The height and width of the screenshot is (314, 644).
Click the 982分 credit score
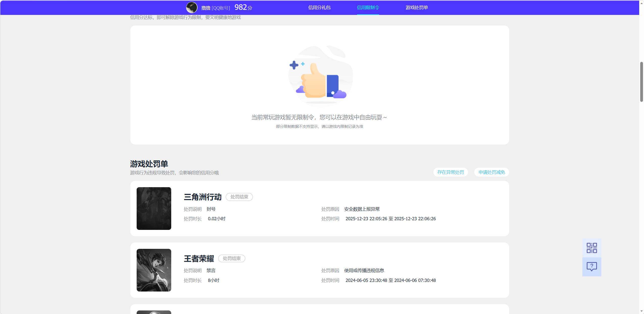click(243, 7)
